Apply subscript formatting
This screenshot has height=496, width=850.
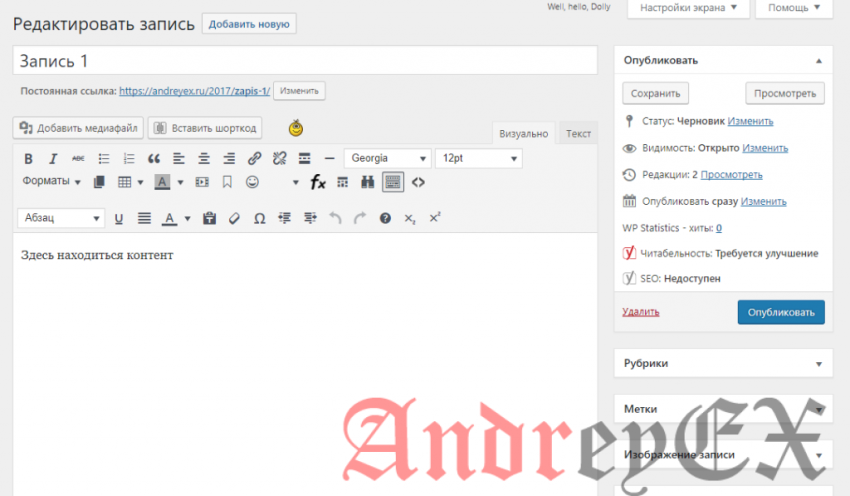410,218
